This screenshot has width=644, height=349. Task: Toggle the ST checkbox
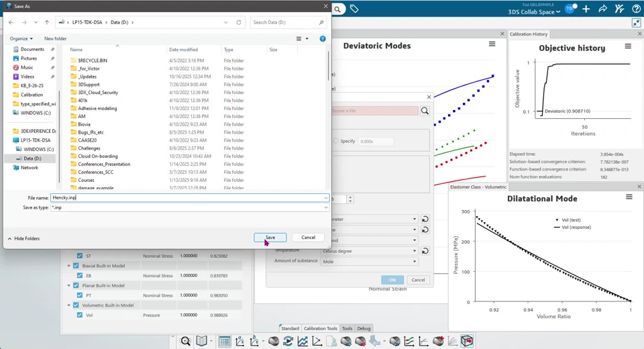pyautogui.click(x=80, y=256)
